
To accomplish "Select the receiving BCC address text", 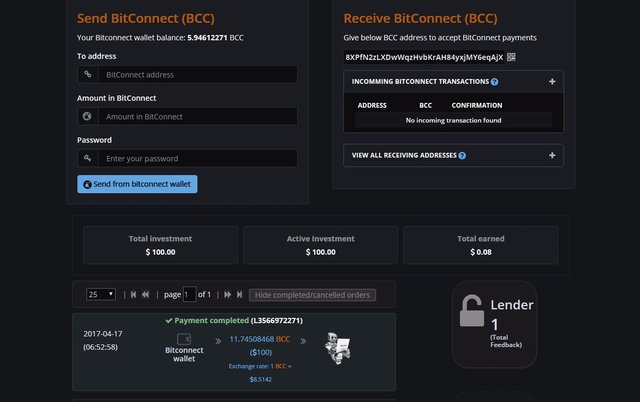I will (x=424, y=57).
